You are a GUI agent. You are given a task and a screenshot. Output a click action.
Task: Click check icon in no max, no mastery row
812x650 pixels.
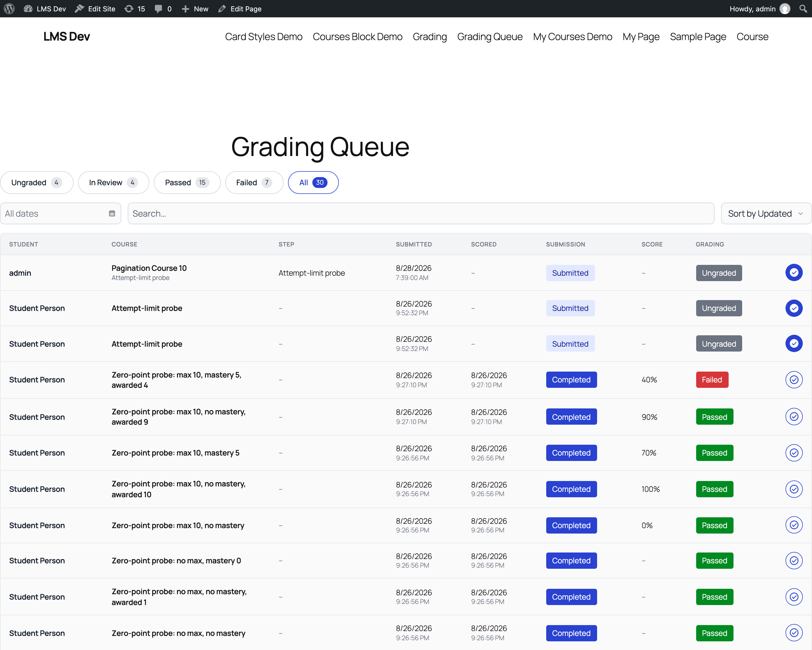point(794,633)
